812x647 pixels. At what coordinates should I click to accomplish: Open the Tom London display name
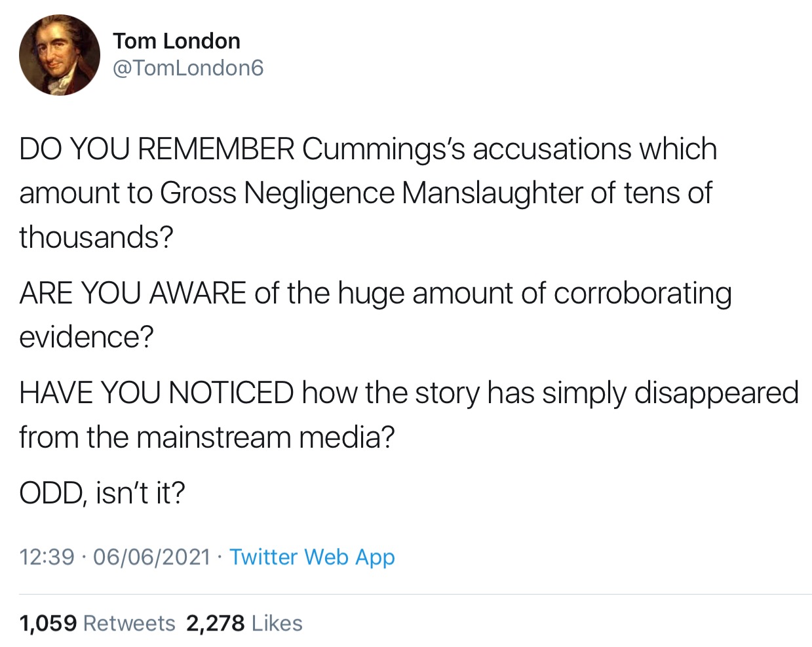click(176, 41)
